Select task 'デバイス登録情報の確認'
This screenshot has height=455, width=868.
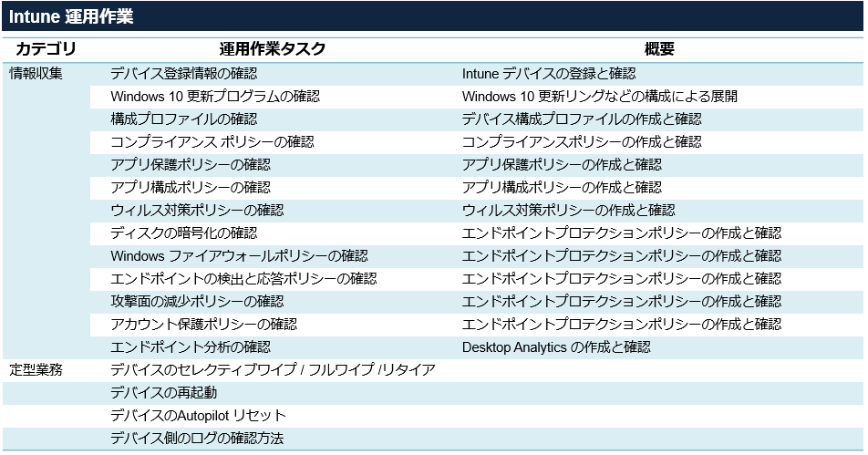tap(184, 74)
